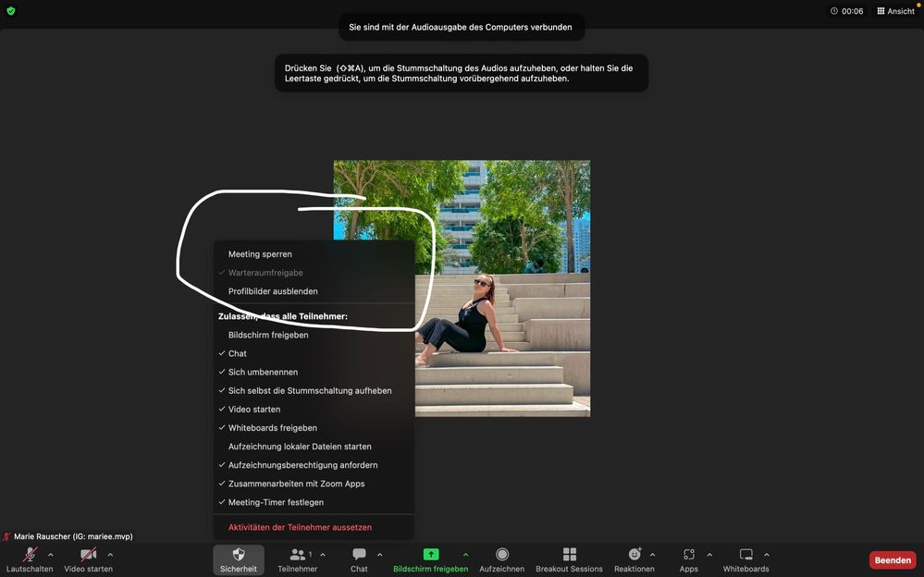Choose Profilbilder ausblenden from menu
Viewport: 924px width, 577px height.
click(x=273, y=291)
